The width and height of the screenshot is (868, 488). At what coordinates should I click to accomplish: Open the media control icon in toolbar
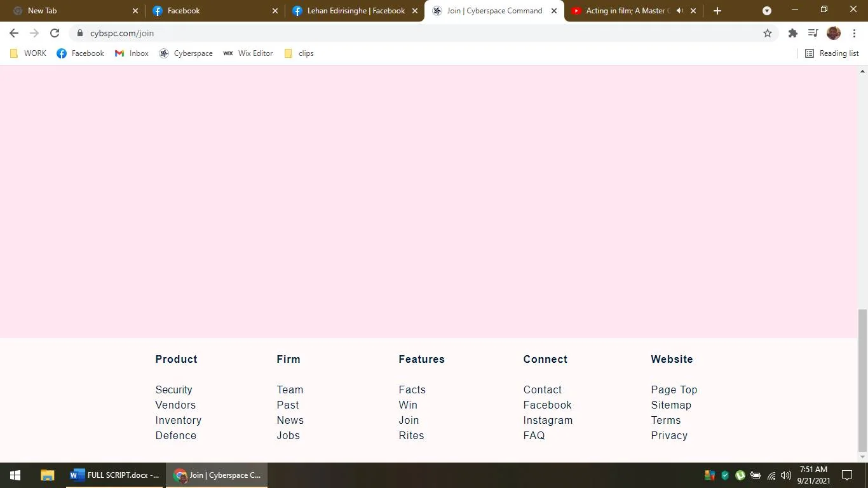point(813,33)
